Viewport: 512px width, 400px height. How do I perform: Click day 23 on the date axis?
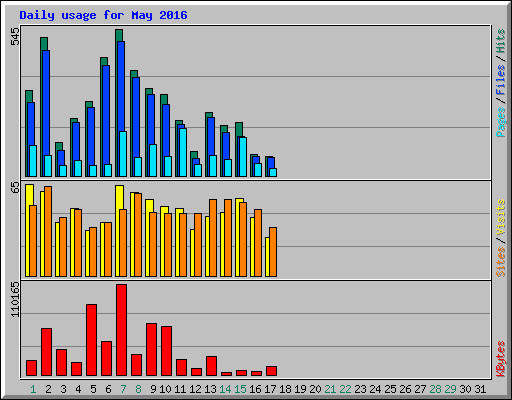coord(360,389)
